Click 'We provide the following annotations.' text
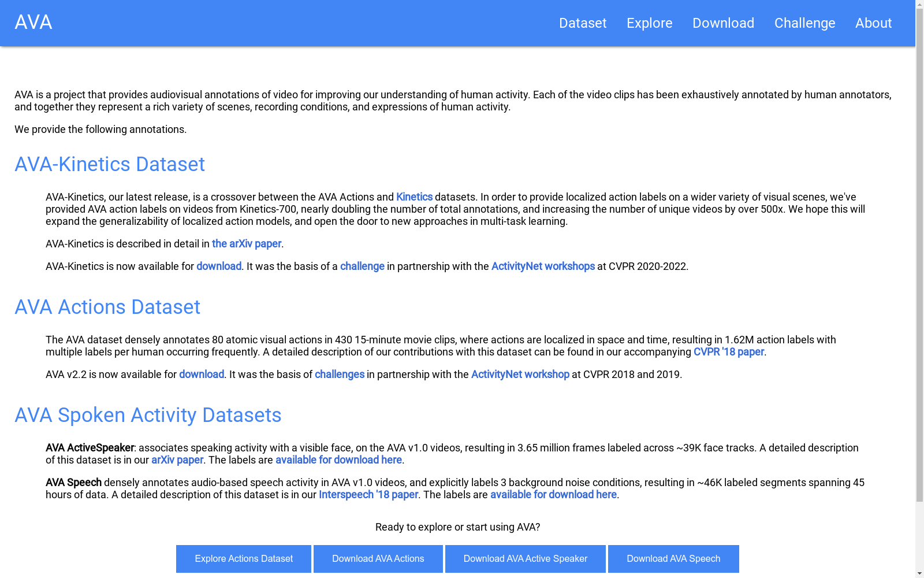The image size is (924, 578). tap(100, 129)
